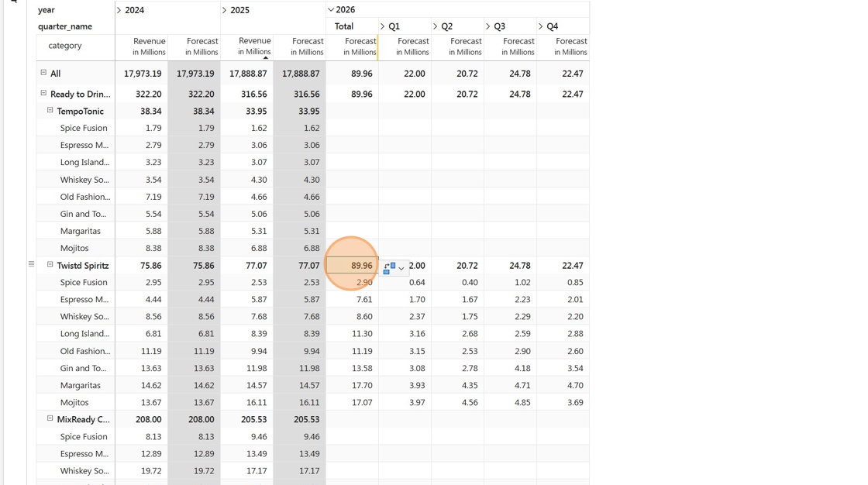The image size is (868, 485).
Task: Click the sort arrow under 2025 Revenue header
Action: (266, 57)
